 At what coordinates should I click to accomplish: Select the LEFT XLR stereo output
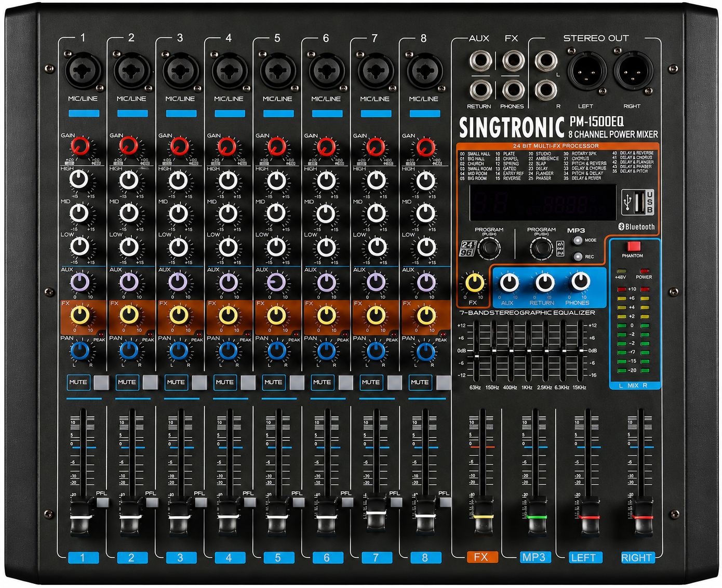click(x=586, y=71)
